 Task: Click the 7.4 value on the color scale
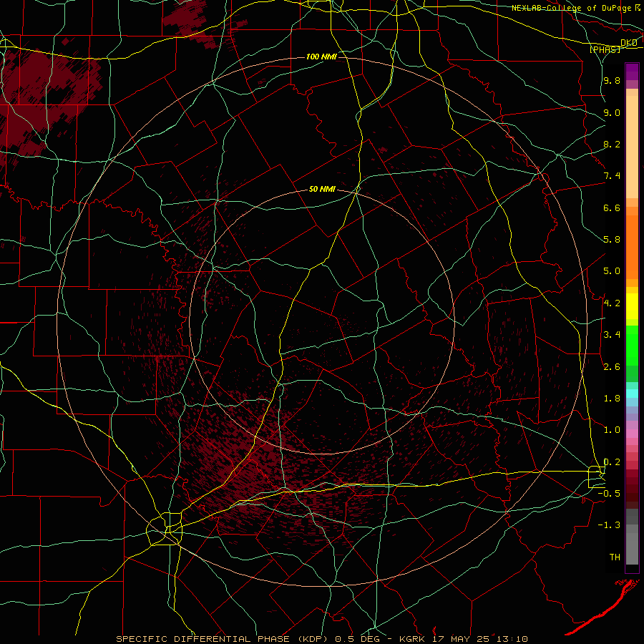[x=612, y=176]
